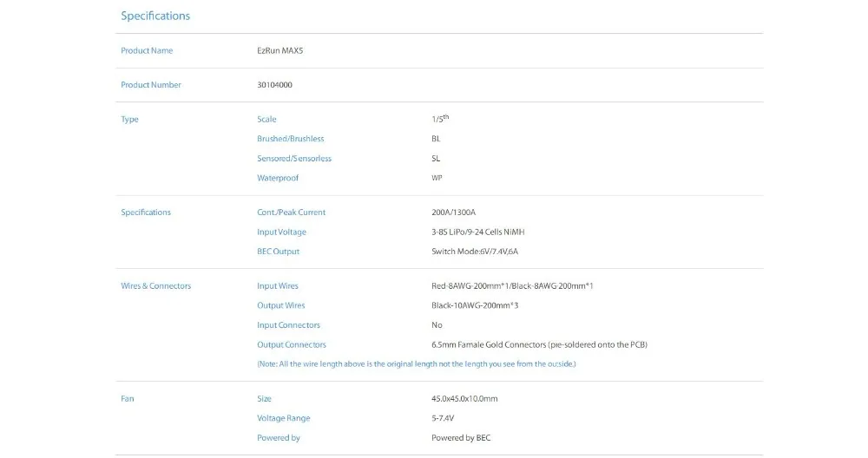This screenshot has height=458, width=868.
Task: Click the Product Number label
Action: tap(150, 85)
